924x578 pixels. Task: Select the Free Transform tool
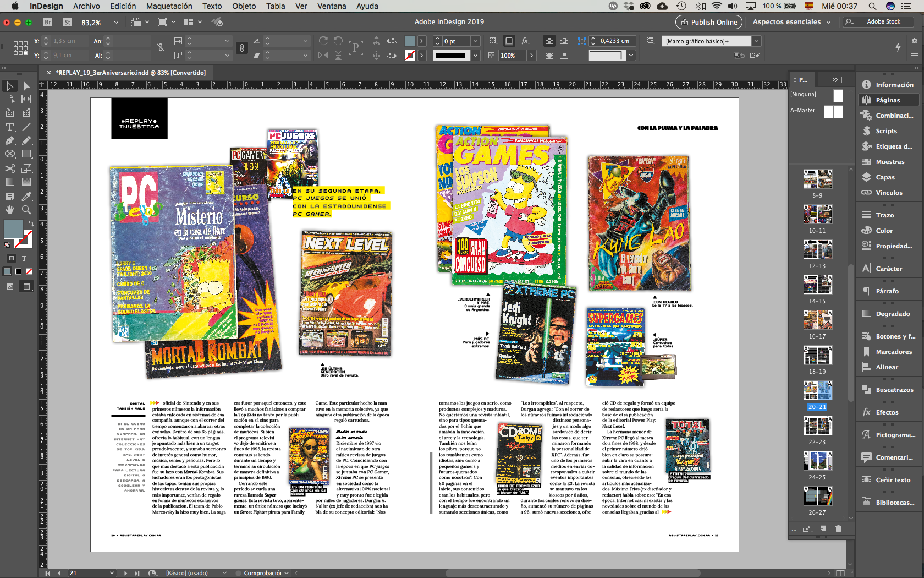[26, 168]
